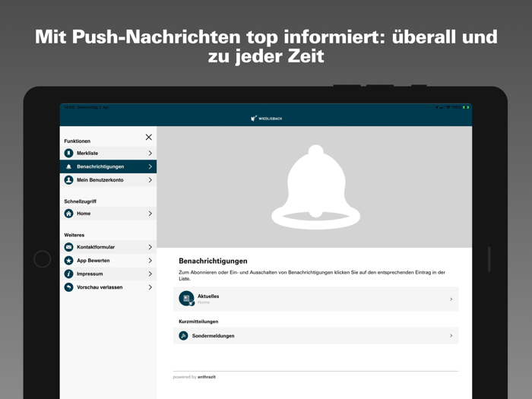Click the Aktuelles news icon

coord(186,299)
